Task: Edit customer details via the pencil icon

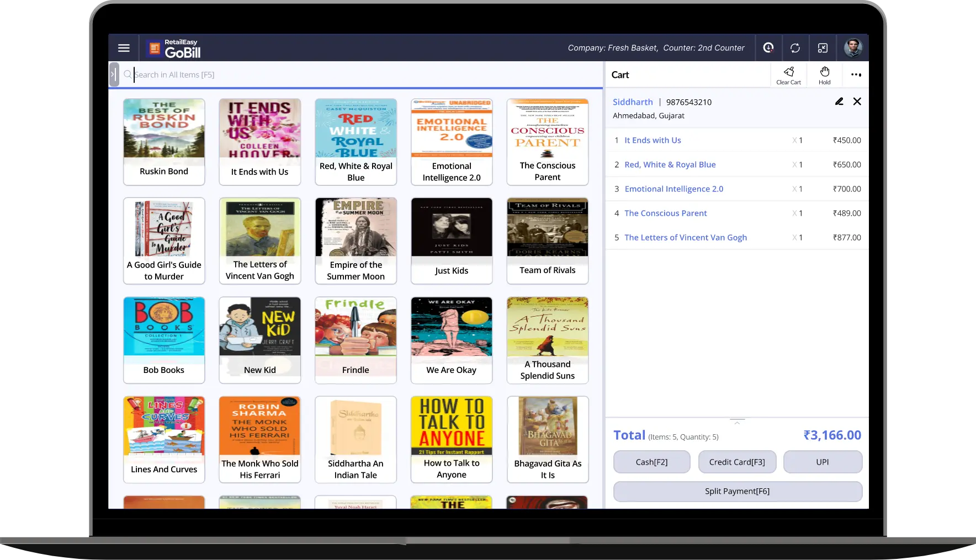Action: coord(839,102)
